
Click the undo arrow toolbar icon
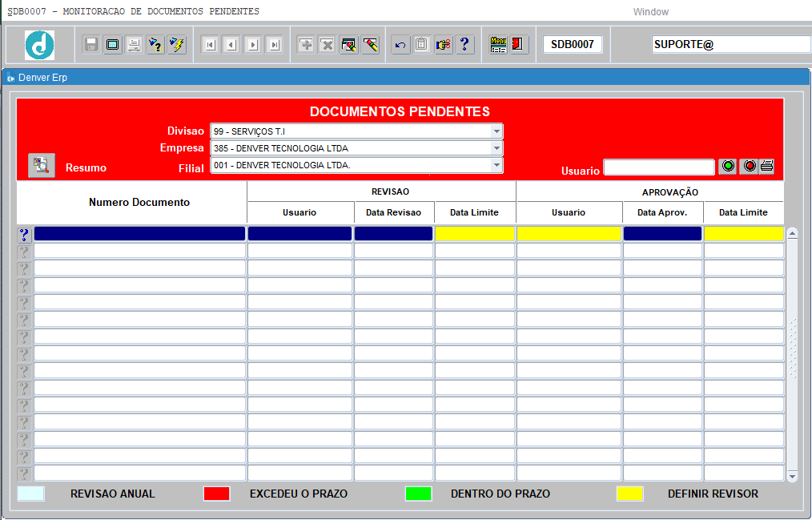pos(400,45)
